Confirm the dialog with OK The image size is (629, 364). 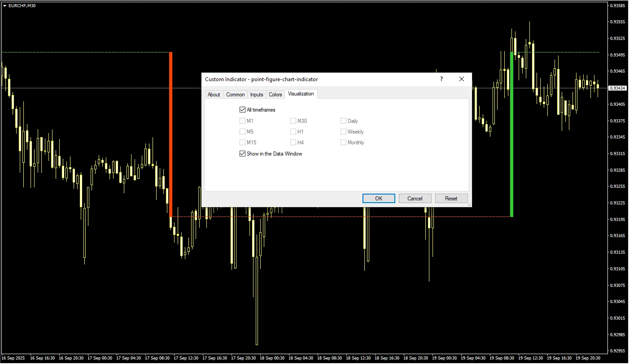(x=379, y=199)
